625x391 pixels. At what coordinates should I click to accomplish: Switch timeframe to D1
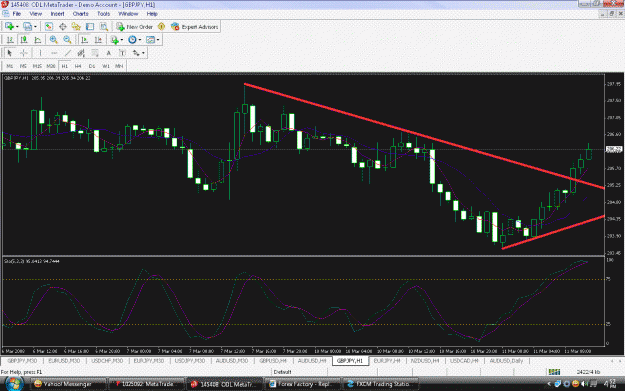tap(92, 66)
